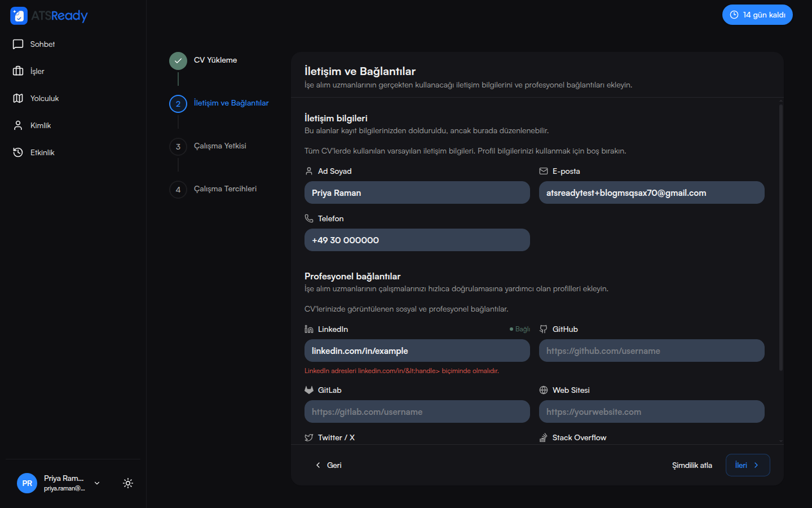
Task: Click the envelope icon beside E-posta
Action: 544,171
